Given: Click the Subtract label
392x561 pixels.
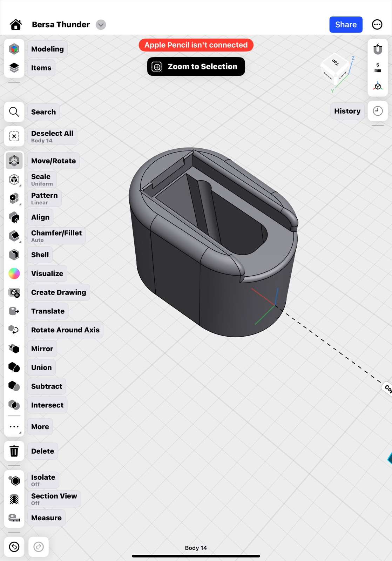Looking at the screenshot, I should click(x=47, y=386).
